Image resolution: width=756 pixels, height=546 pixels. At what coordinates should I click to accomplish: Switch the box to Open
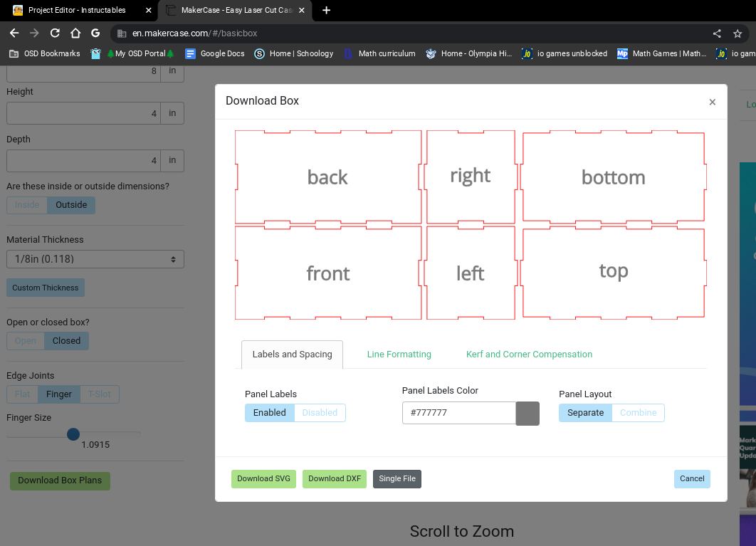point(26,341)
